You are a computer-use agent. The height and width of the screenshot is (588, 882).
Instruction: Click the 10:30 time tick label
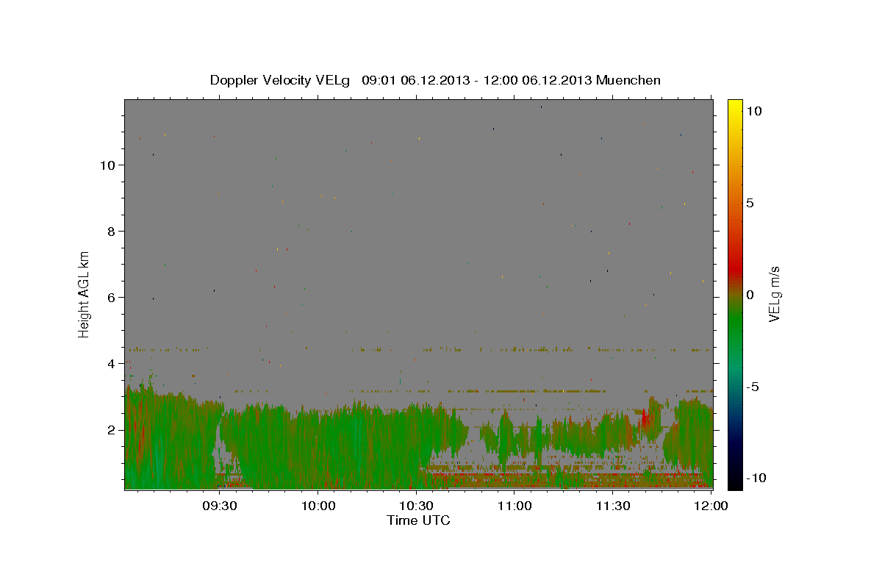pos(416,506)
